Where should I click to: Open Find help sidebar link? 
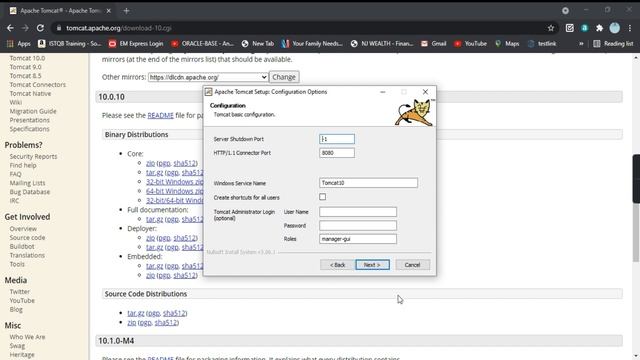coord(23,165)
